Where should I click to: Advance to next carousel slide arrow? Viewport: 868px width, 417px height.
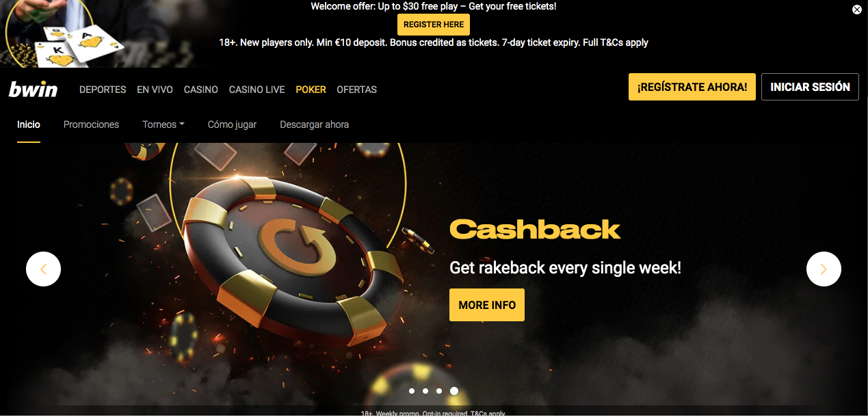coord(824,269)
